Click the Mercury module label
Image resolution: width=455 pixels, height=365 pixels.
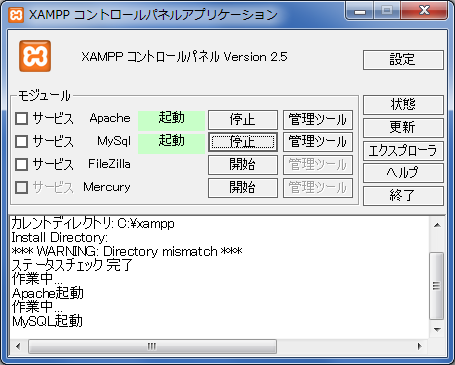[107, 187]
